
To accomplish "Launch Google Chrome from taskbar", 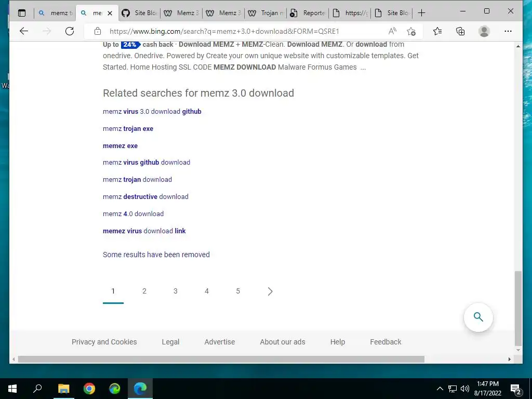I will pos(89,389).
